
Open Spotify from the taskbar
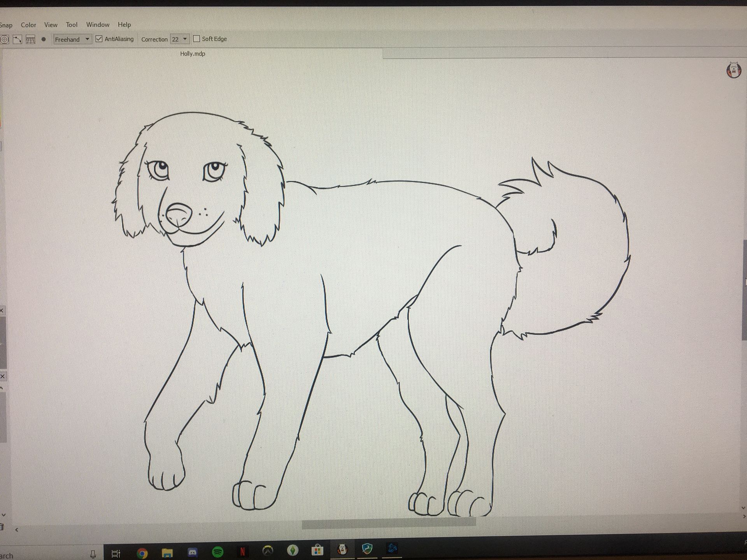click(217, 551)
